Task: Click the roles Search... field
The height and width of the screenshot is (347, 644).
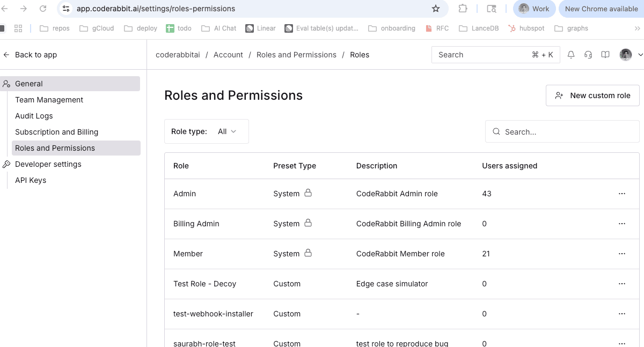Action: [x=562, y=131]
